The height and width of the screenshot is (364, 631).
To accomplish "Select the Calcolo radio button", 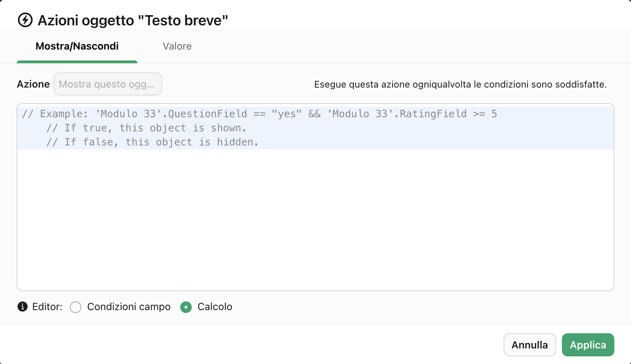I will pyautogui.click(x=186, y=307).
